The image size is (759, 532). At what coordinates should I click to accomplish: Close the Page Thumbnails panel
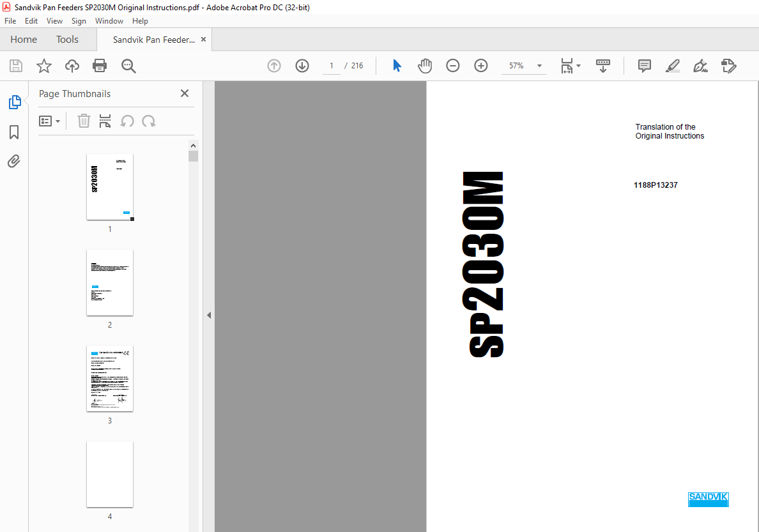click(x=185, y=93)
